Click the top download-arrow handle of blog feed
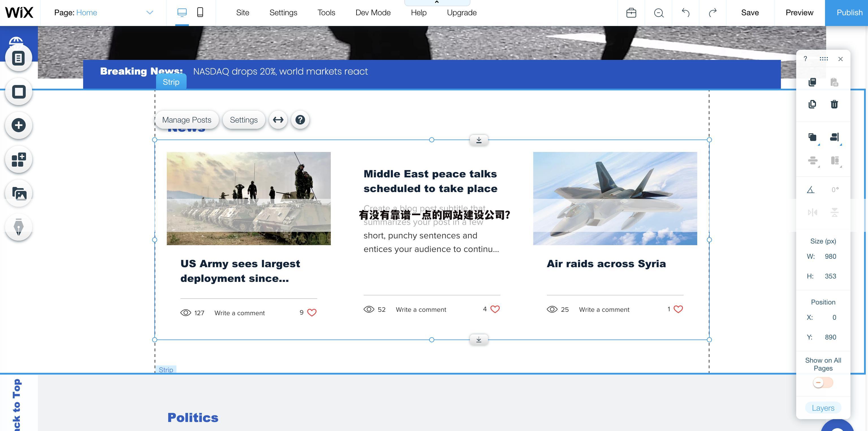The height and width of the screenshot is (431, 868). (479, 140)
